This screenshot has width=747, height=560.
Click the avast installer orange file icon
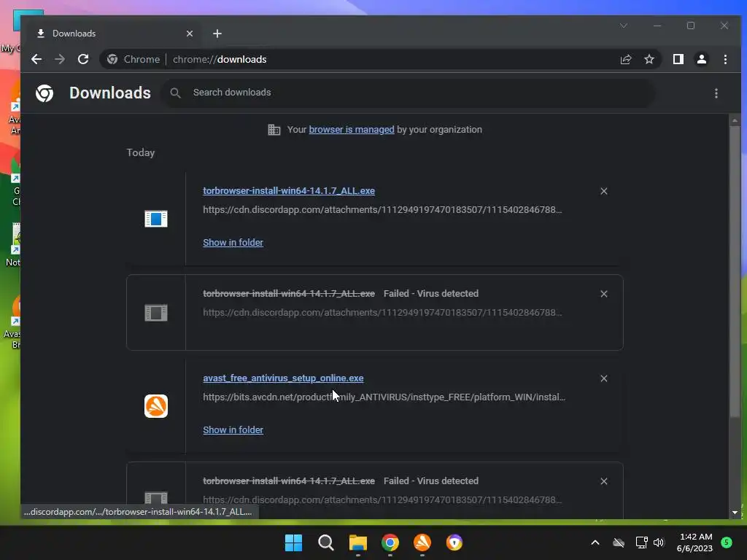(x=156, y=406)
